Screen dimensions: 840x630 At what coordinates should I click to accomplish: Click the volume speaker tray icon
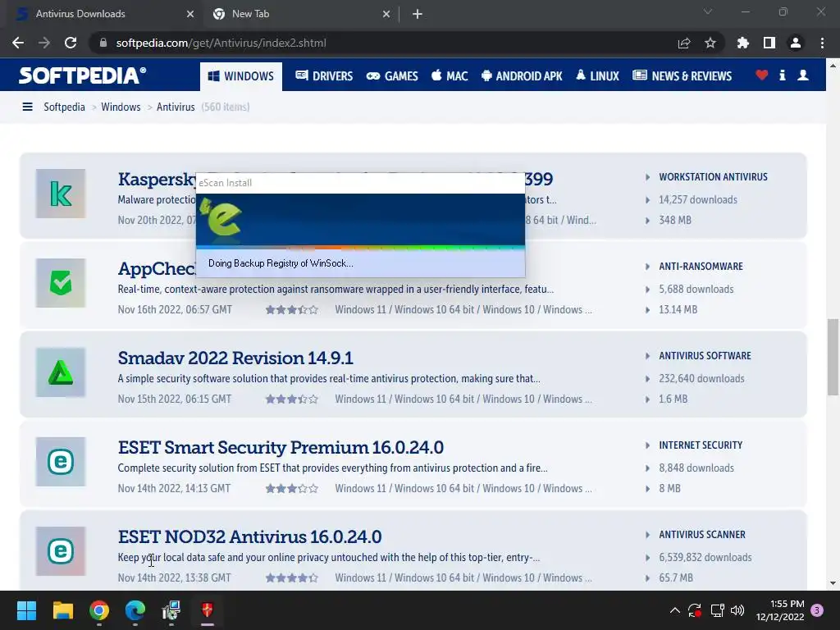(737, 610)
